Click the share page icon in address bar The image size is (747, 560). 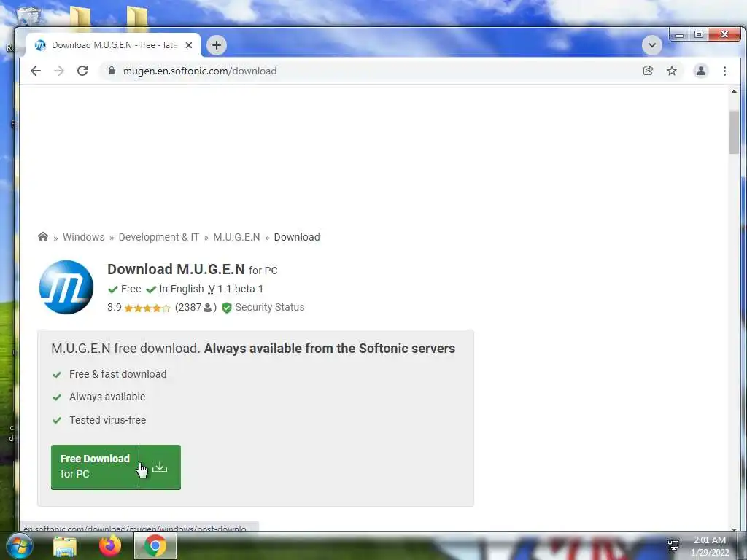[648, 71]
